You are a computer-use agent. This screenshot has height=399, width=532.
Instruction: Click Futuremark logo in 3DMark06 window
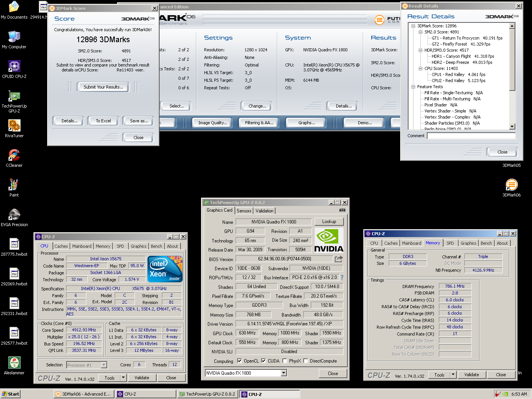(379, 20)
